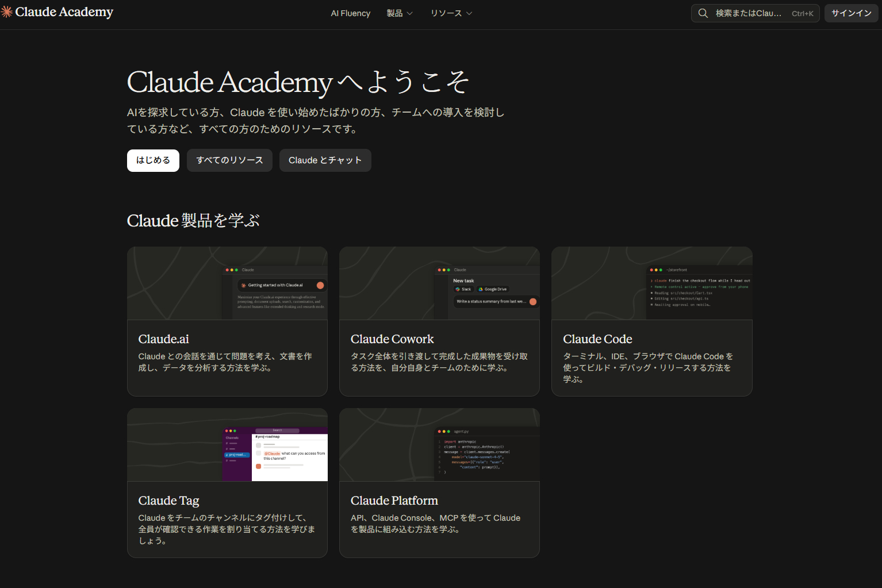Screen dimensions: 882x588
Task: Click the Claude Tag card description text
Action: click(227, 529)
